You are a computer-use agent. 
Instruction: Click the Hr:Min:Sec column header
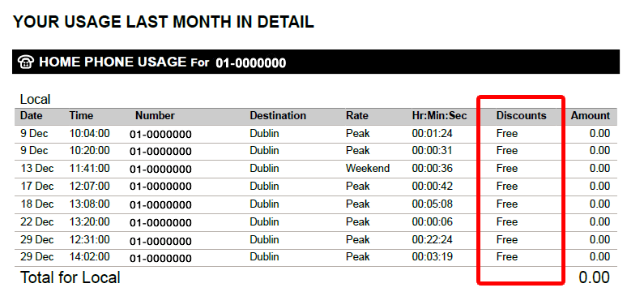pyautogui.click(x=440, y=116)
